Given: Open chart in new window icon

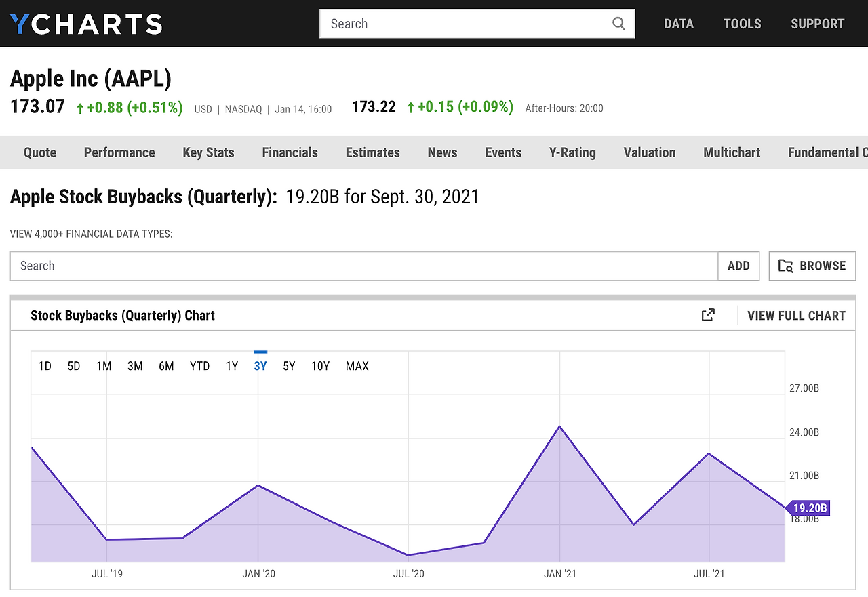Looking at the screenshot, I should coord(708,315).
